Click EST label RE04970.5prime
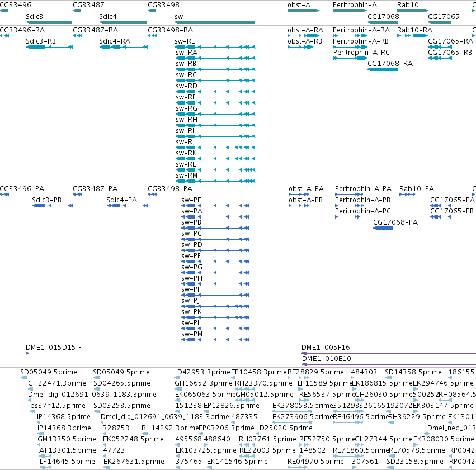This screenshot has height=470, width=476. [x=315, y=462]
